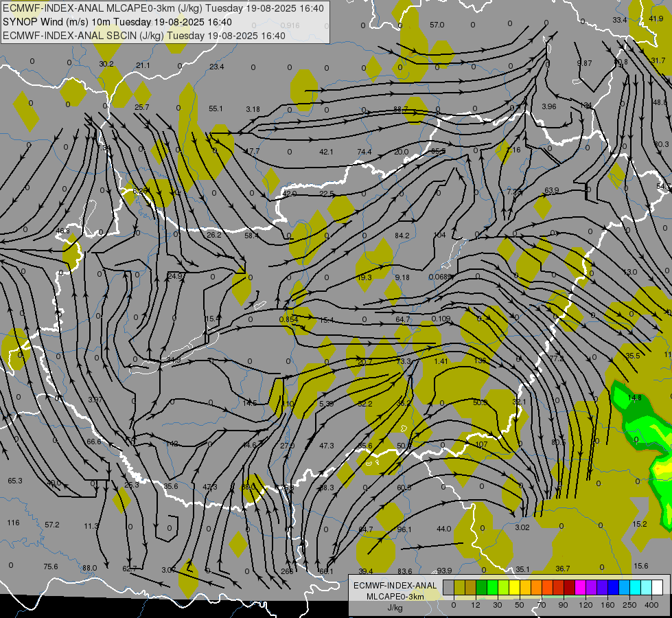
Task: Click the value 14.8 on the green area
Action: coord(634,398)
